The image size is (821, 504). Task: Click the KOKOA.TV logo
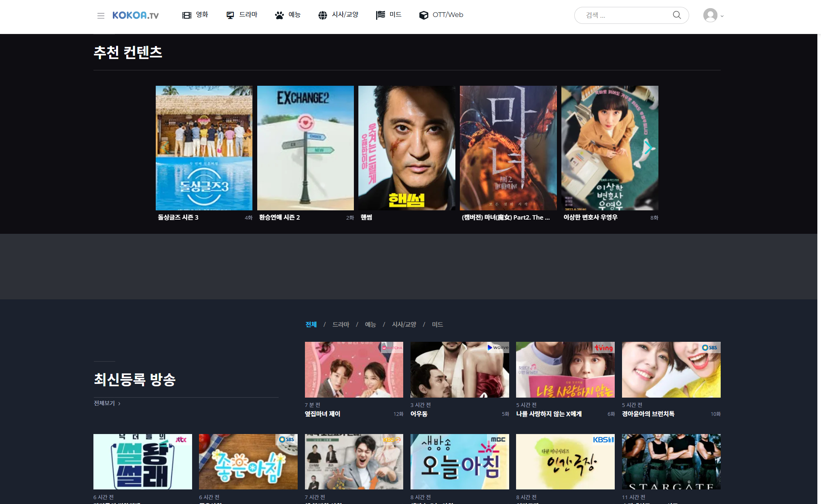[x=135, y=15]
